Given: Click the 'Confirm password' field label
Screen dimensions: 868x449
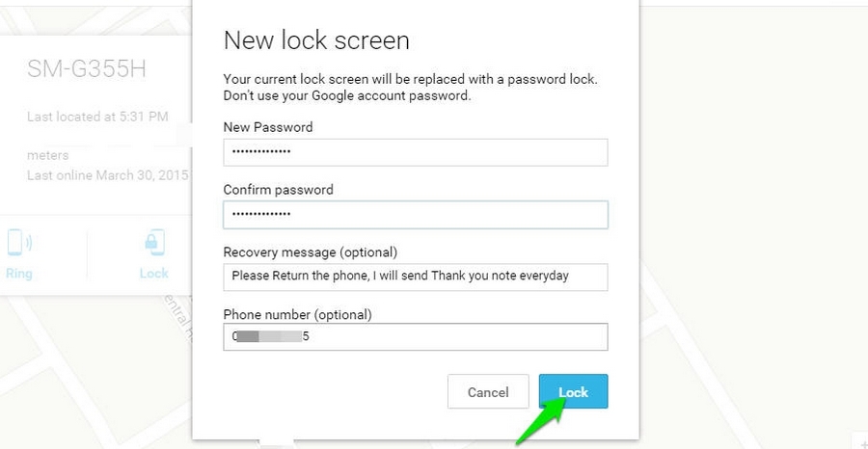Looking at the screenshot, I should coord(279,190).
